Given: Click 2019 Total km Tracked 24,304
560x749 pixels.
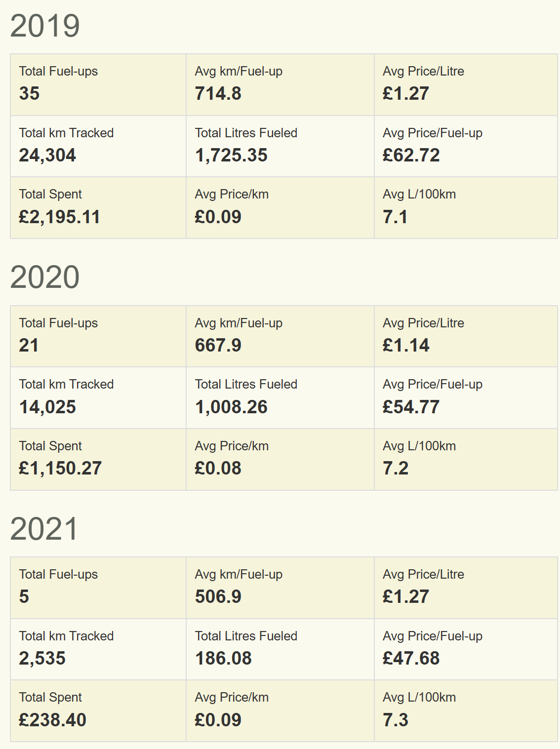Looking at the screenshot, I should [47, 155].
